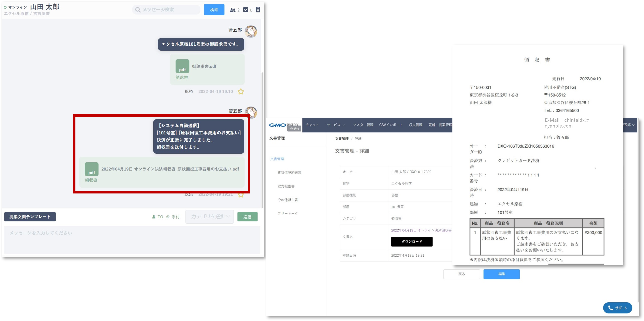
Task: Open the 御請求書.pdf attachment icon
Action: (182, 66)
